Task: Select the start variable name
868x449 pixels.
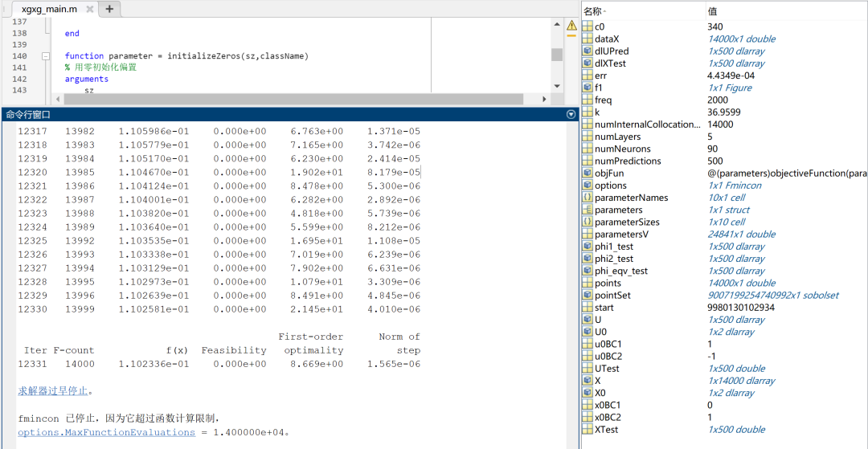Action: (604, 308)
